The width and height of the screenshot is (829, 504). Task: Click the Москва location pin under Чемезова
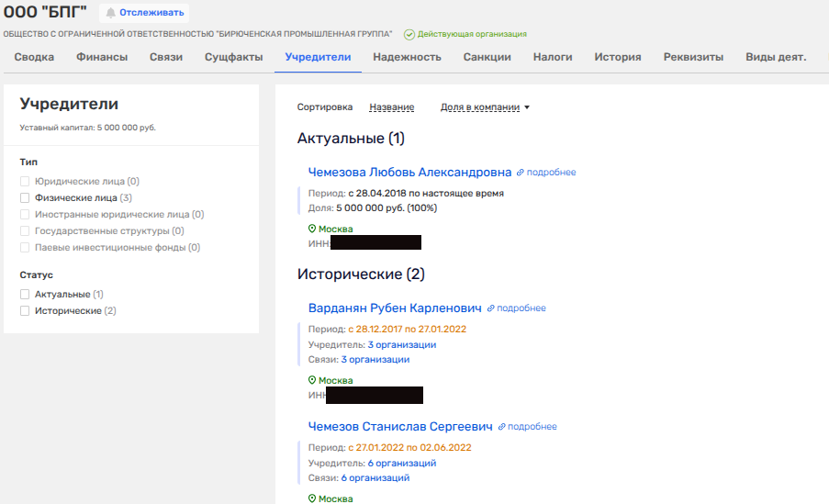pyautogui.click(x=312, y=230)
